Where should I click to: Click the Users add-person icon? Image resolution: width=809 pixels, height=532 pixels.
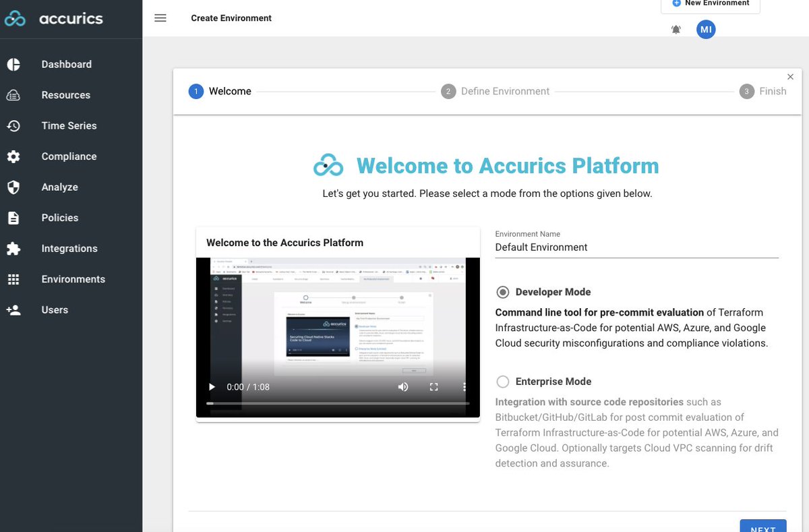coord(13,309)
